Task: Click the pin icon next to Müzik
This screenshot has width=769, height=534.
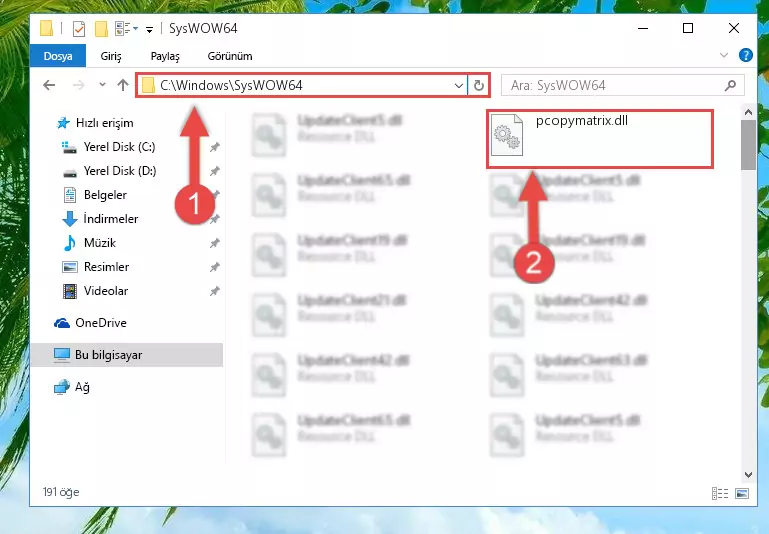Action: 214,243
